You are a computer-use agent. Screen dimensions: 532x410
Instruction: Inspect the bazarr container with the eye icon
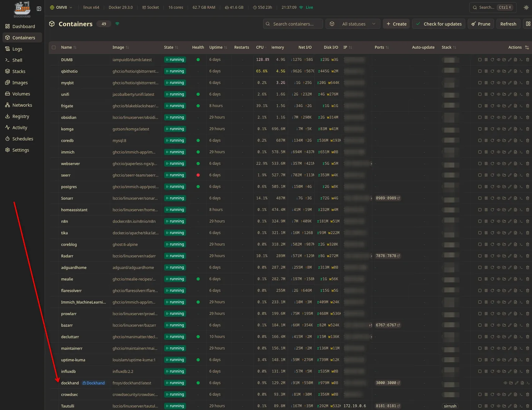point(499,325)
